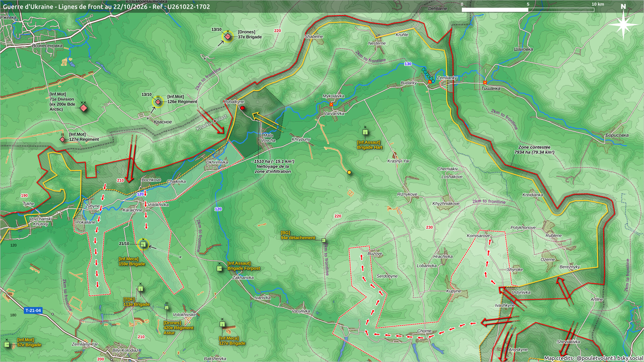
Task: Select the 94e détachement unit square
Action: [x=323, y=240]
